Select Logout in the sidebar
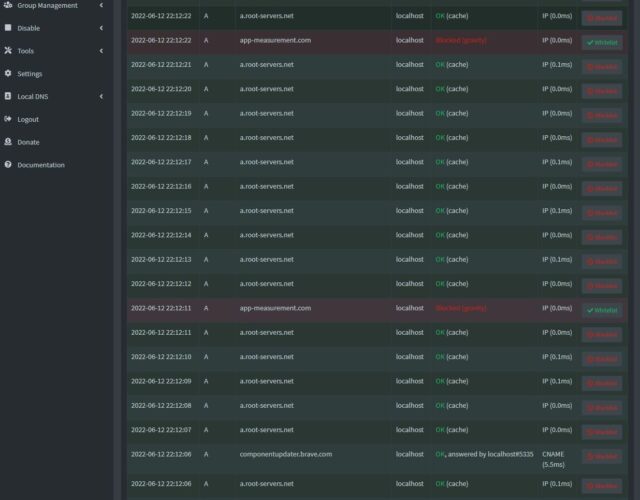 28,120
